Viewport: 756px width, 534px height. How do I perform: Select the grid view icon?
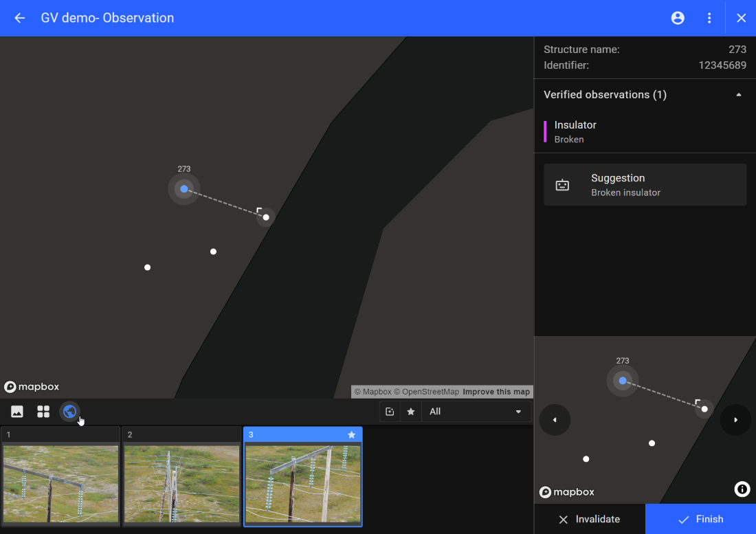click(x=43, y=411)
